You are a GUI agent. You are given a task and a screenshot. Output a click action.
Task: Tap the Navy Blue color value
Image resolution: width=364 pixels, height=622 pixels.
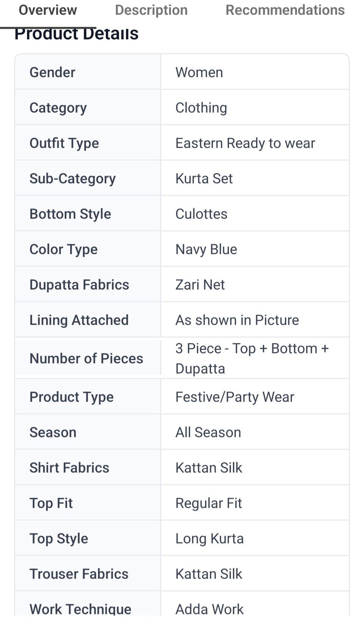click(x=206, y=249)
